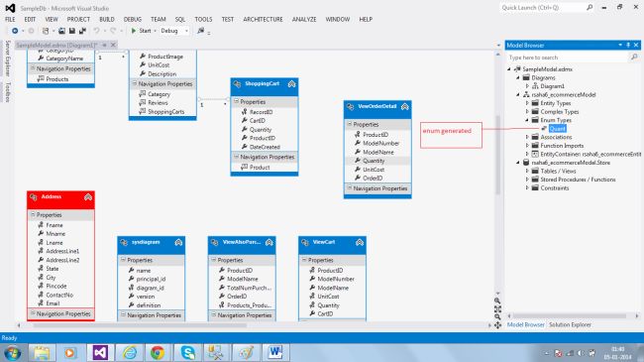This screenshot has width=644, height=362.
Task: Click the Undo toolbar icon
Action: 96,31
